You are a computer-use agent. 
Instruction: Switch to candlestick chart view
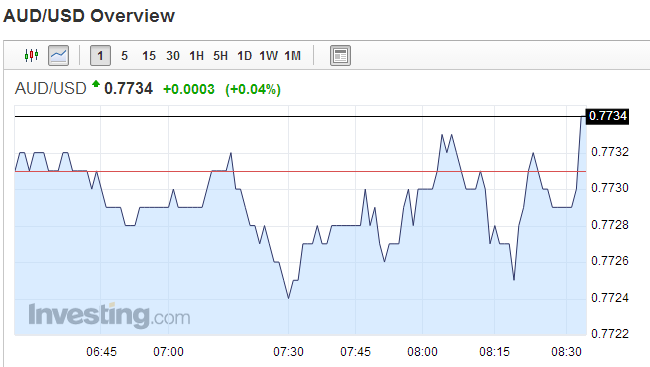pyautogui.click(x=32, y=55)
